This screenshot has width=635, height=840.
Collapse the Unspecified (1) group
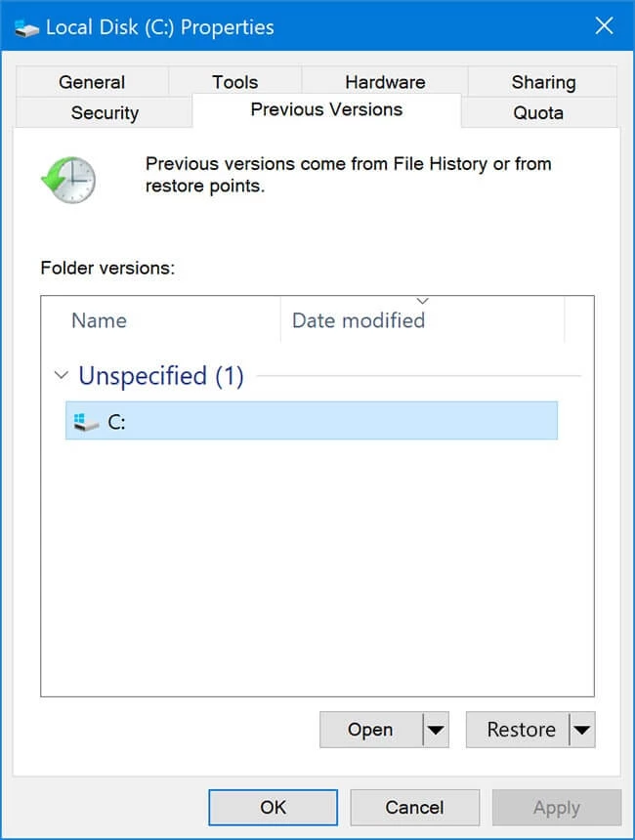(62, 375)
